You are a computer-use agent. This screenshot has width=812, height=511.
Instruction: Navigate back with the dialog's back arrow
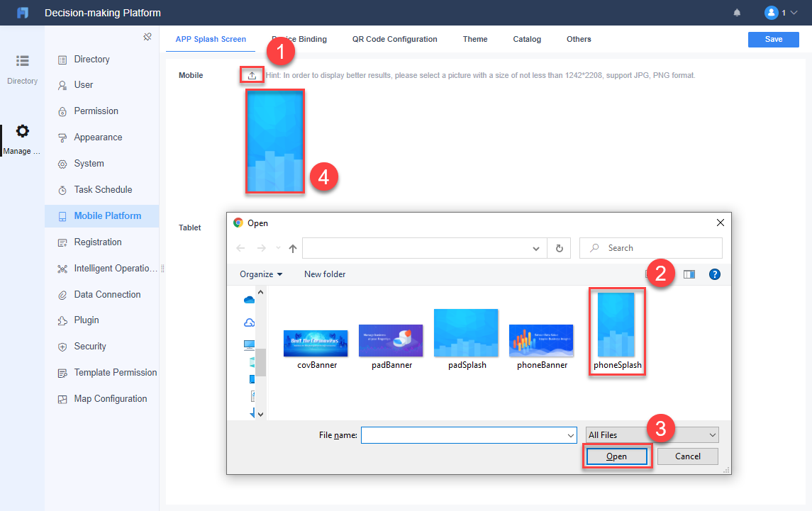[241, 248]
